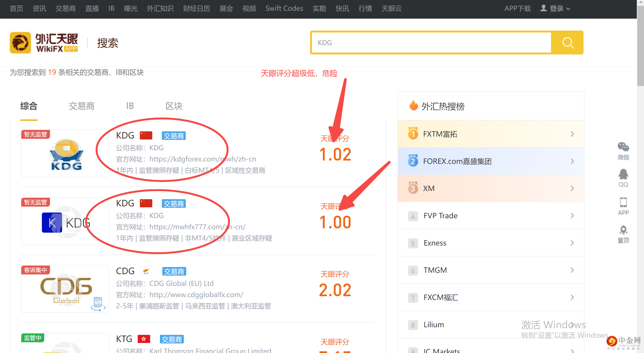Viewport: 644px width, 353px height.
Task: Click the flame icon beside 外汇热搜榜
Action: tap(414, 106)
